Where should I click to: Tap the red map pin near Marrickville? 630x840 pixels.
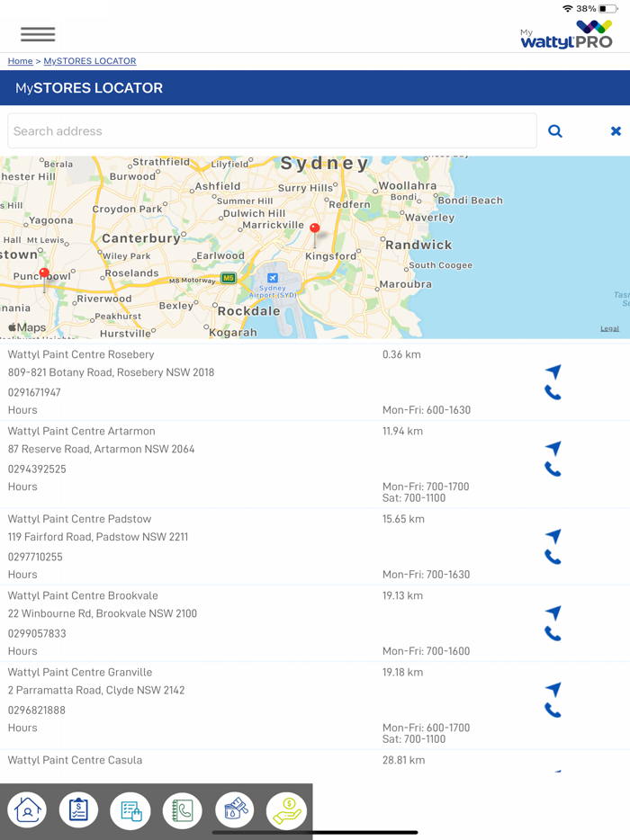(x=314, y=230)
